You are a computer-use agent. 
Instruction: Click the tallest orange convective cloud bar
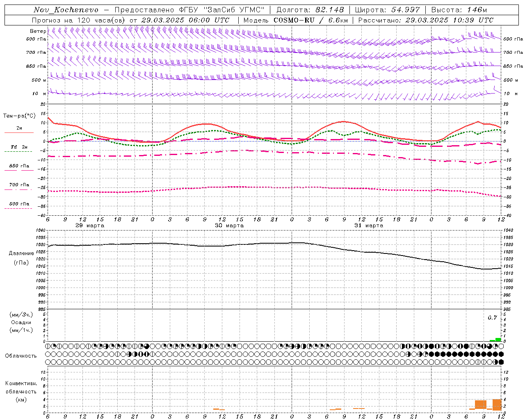[x=497, y=405]
